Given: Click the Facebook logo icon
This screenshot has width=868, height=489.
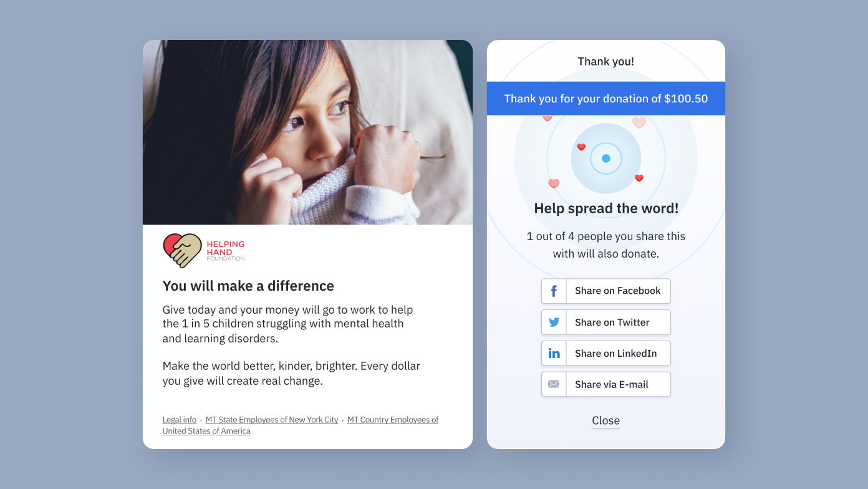Looking at the screenshot, I should pos(554,291).
